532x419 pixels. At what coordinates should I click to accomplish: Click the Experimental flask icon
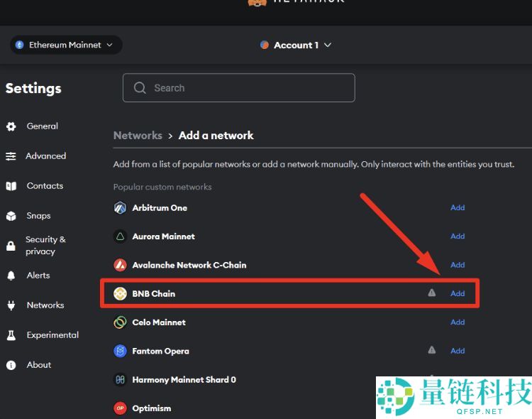point(11,335)
